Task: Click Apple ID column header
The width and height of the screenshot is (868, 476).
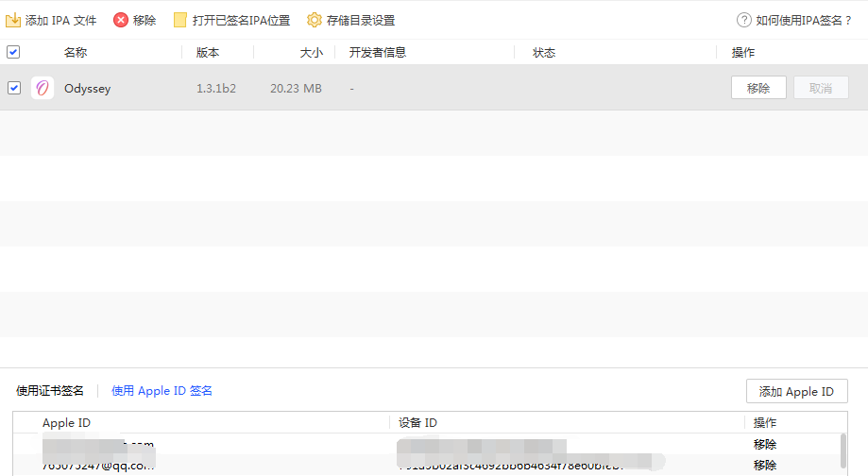Action: 66,423
